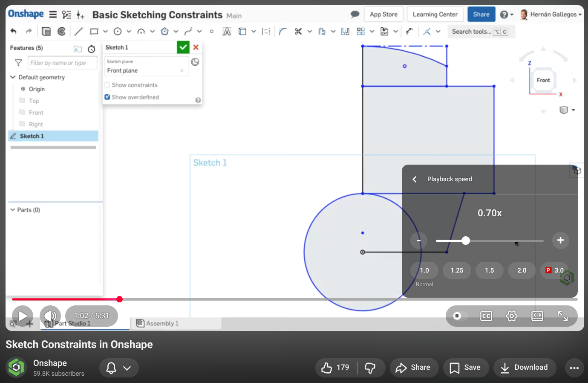Click the filter funnel icon in Features
The height and width of the screenshot is (383, 588).
(x=18, y=63)
